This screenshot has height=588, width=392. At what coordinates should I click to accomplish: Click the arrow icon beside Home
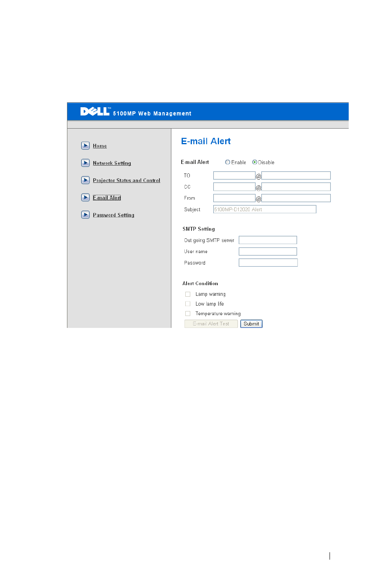coord(85,145)
